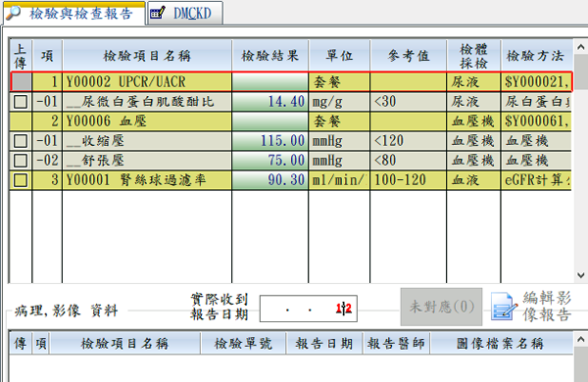Click the lab table's scroll down arrow

click(x=581, y=275)
